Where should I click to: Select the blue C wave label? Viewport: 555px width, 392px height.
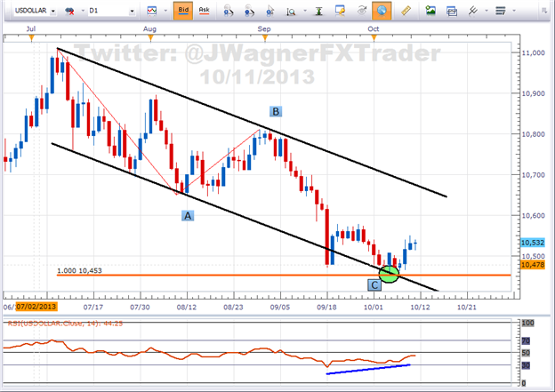tap(374, 285)
